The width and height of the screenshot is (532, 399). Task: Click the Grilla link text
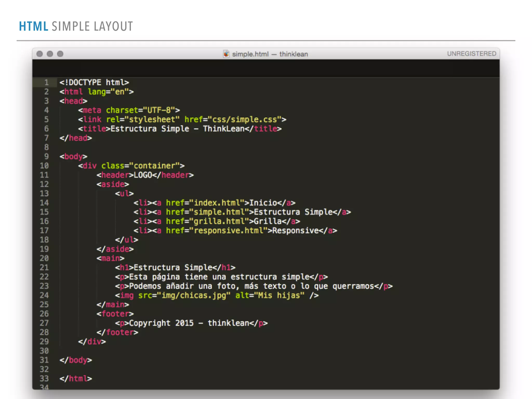pos(268,221)
